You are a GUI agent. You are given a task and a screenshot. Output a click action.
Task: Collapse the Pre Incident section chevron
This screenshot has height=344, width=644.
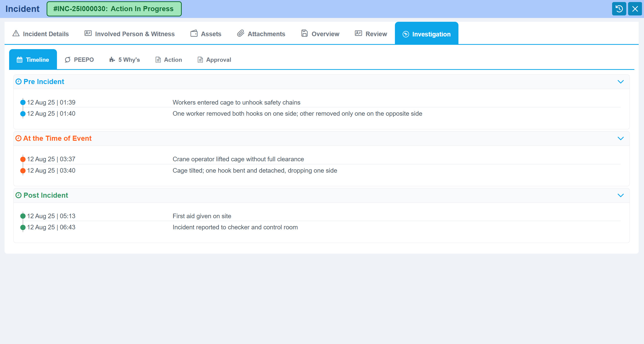pos(620,82)
